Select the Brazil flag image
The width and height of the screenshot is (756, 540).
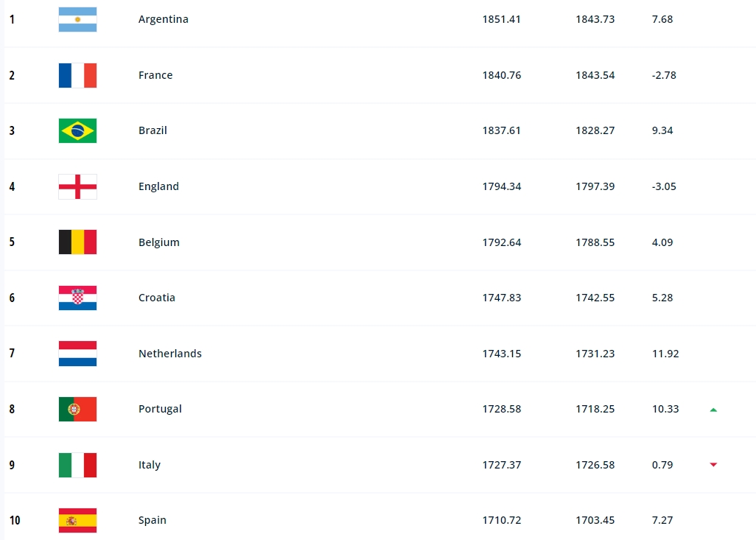tap(77, 130)
